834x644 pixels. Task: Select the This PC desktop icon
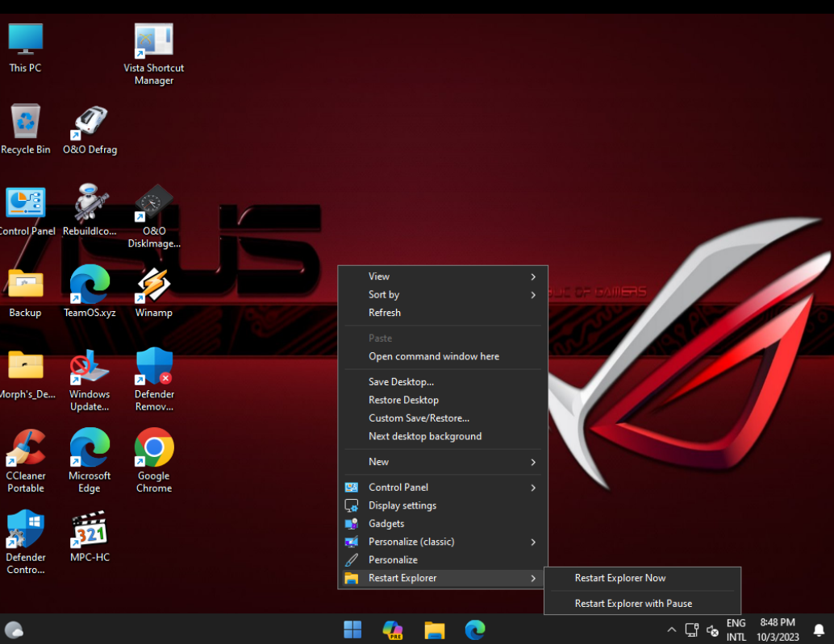point(26,48)
